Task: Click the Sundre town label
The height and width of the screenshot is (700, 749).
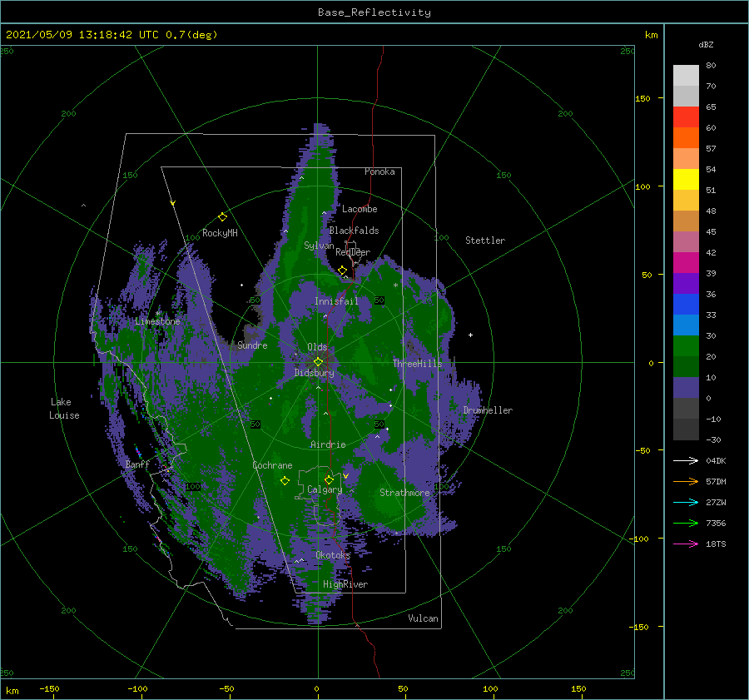Action: click(x=252, y=345)
